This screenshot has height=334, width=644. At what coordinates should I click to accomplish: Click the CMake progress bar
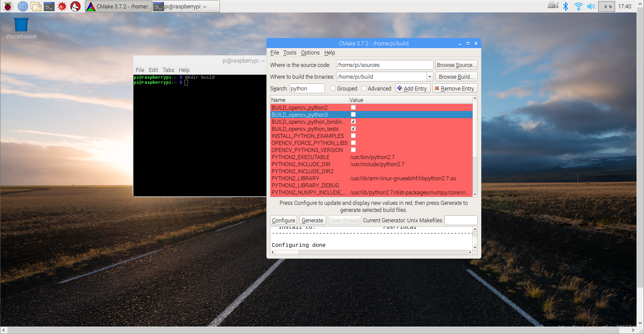click(461, 220)
